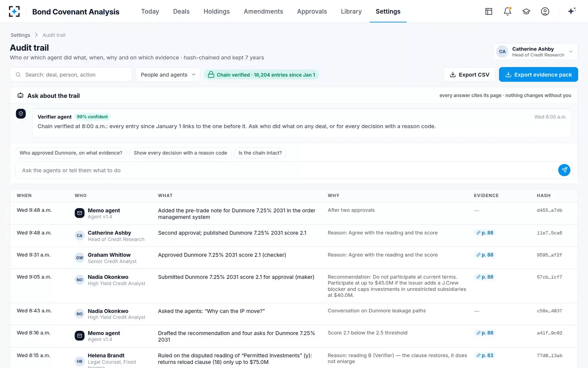Screen dimensions: 588x368
Task: Open the Approvals tab
Action: tap(312, 11)
